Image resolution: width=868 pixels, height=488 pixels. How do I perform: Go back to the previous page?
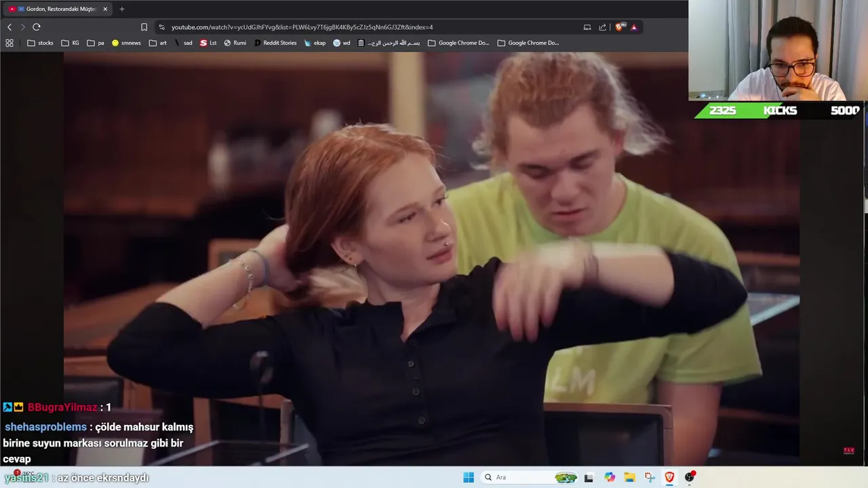(9, 27)
